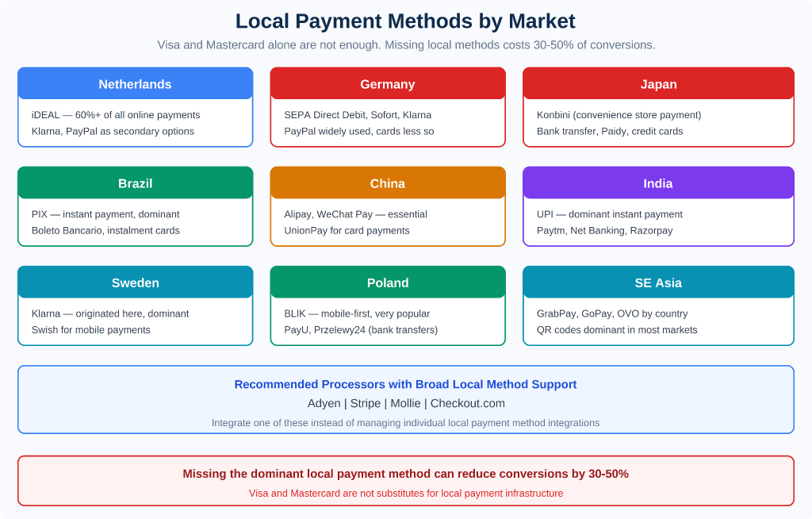Viewport: 812px width, 519px height.
Task: Click the subtitle about Visa and Mastercard alone
Action: [406, 45]
